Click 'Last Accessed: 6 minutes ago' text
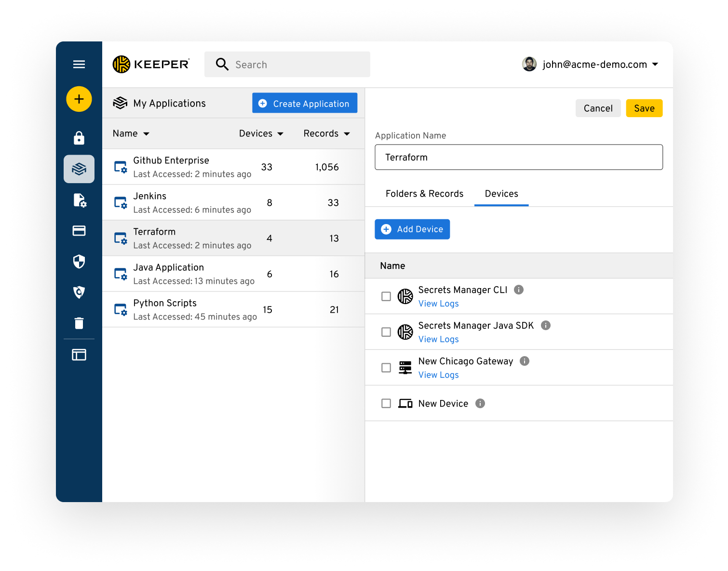 (192, 210)
